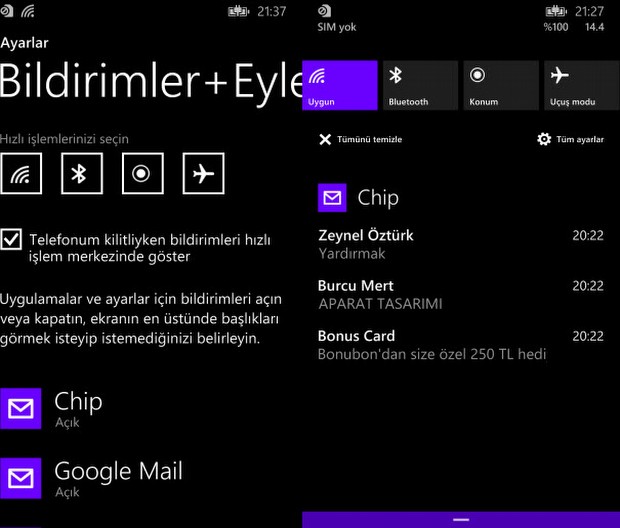Click the notification center bottom drag handle
Image resolution: width=620 pixels, height=528 pixels.
(461, 520)
